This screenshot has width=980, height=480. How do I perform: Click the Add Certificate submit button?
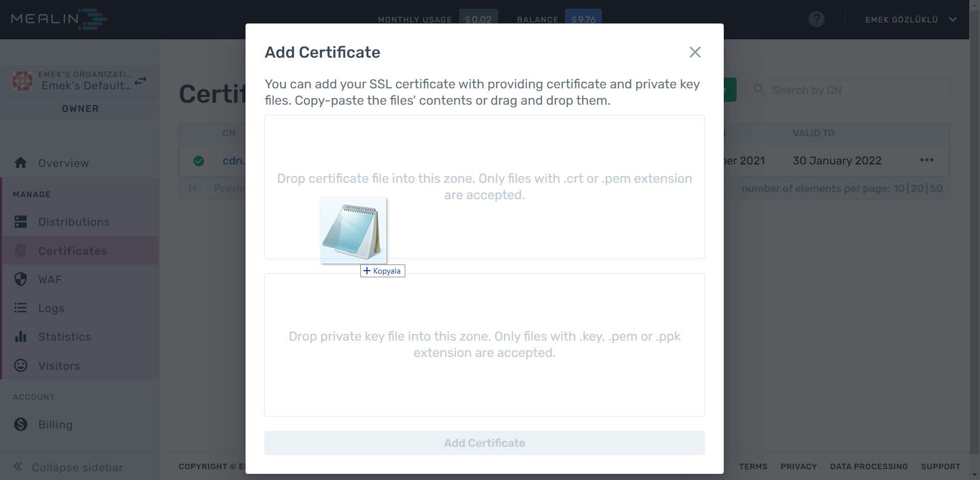pos(484,443)
